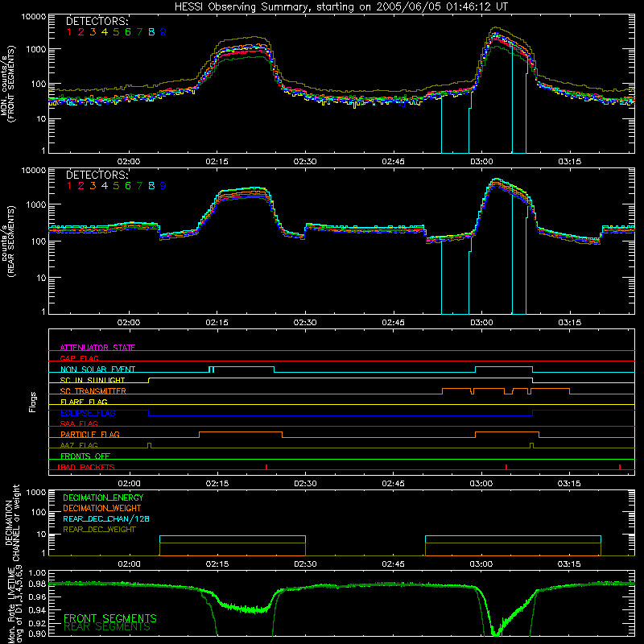Click '0.98' tick on the livetime axis
The height and width of the screenshot is (644, 644).
pos(37,584)
